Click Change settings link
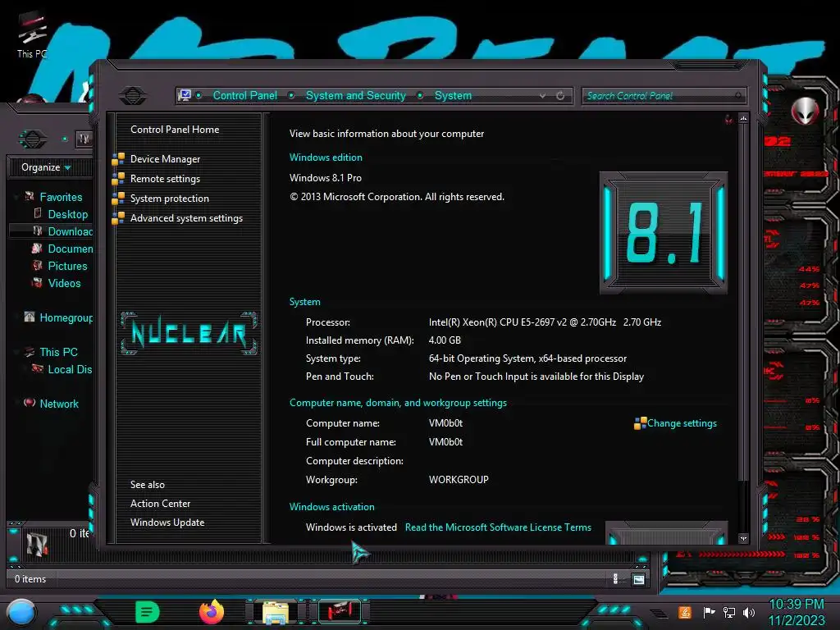Viewport: 840px width, 630px height. 682,423
